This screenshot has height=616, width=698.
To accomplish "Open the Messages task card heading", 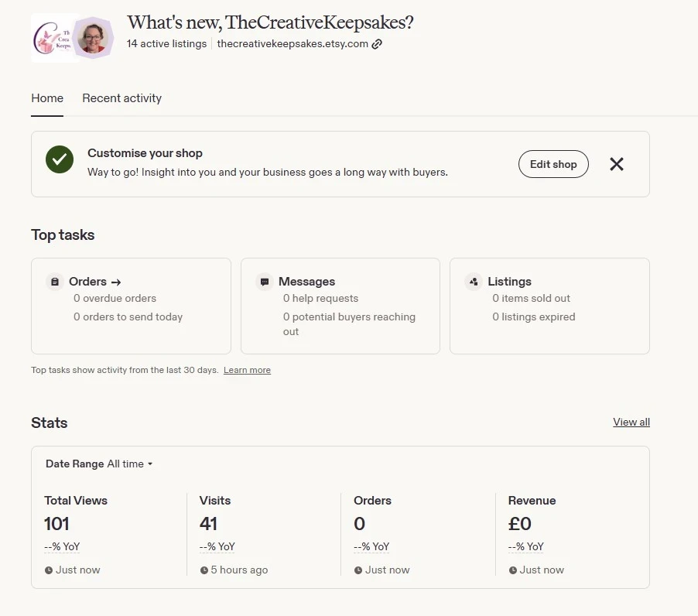I will point(306,281).
